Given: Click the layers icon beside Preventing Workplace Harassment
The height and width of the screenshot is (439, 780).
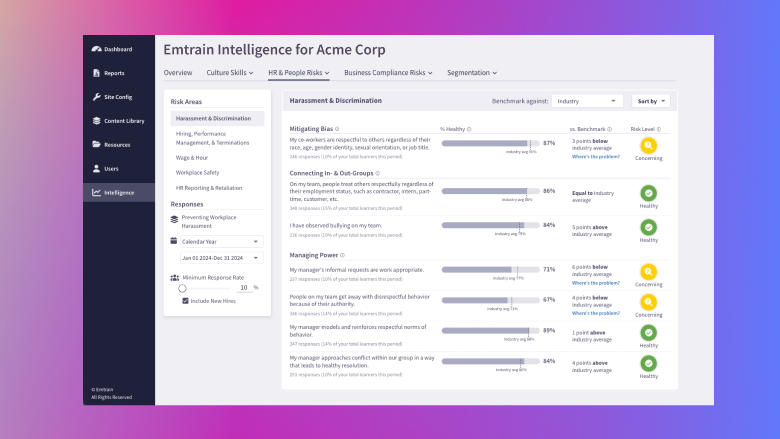Looking at the screenshot, I should click(x=174, y=219).
